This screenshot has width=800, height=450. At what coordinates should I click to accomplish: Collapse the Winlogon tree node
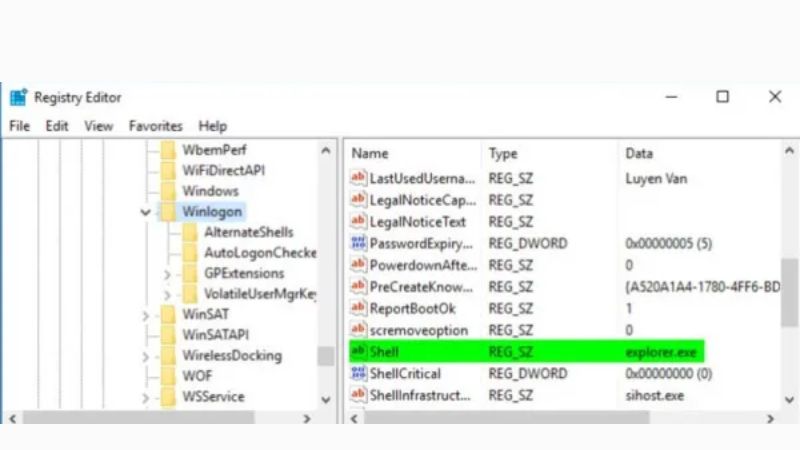[x=146, y=212]
